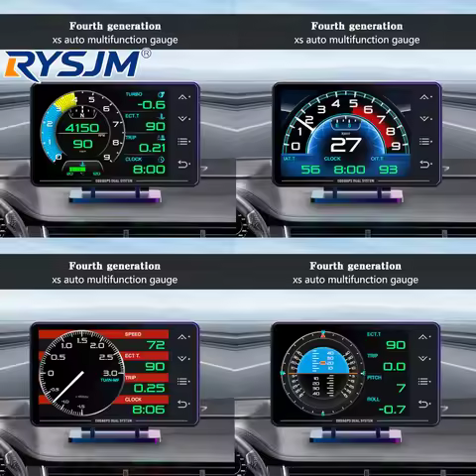
Task: Click the TURBO label on the 4150 gauge
Action: click(134, 94)
